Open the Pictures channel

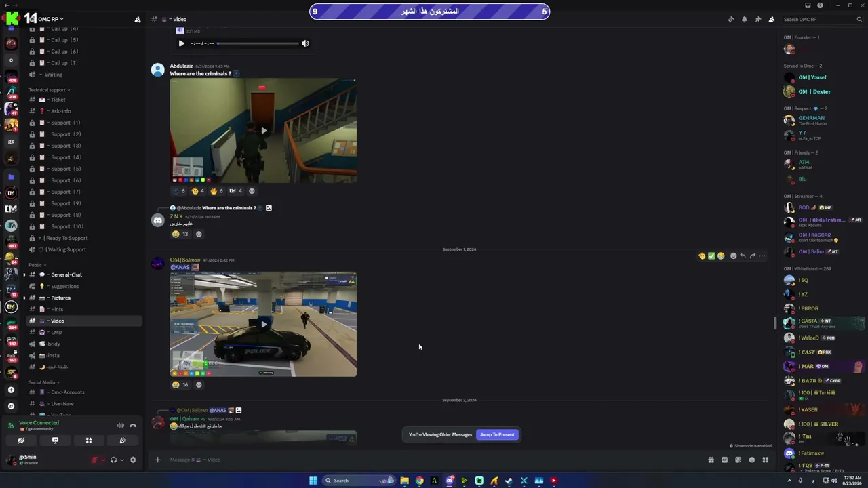84,298
